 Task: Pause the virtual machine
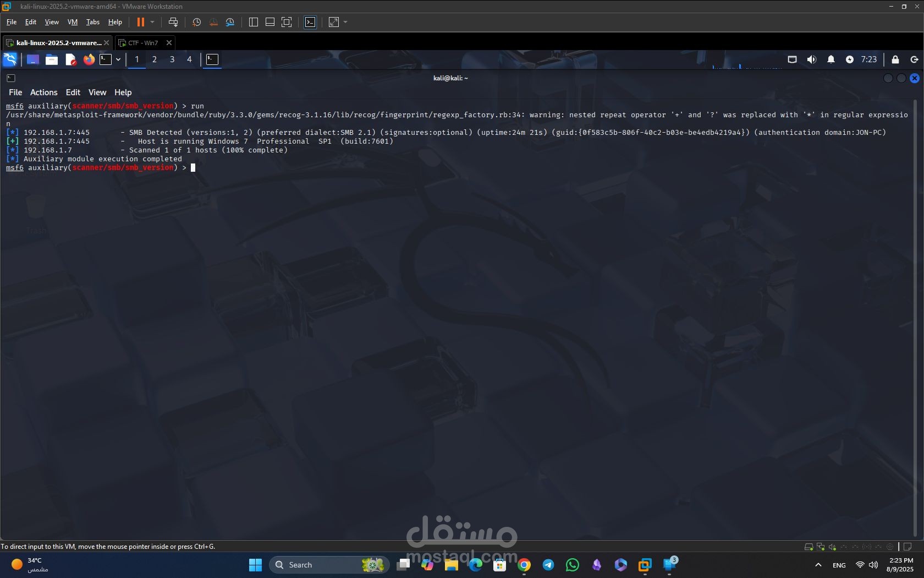(141, 22)
